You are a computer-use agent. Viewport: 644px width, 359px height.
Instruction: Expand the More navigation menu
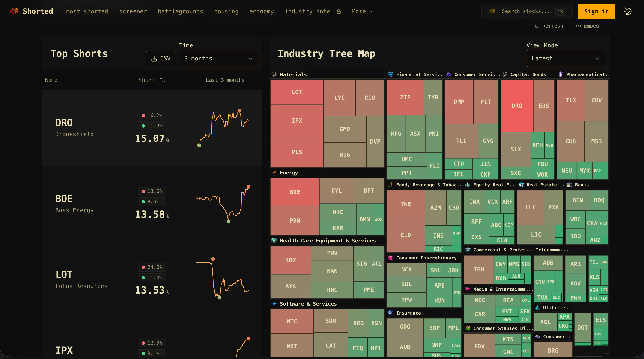(x=362, y=12)
